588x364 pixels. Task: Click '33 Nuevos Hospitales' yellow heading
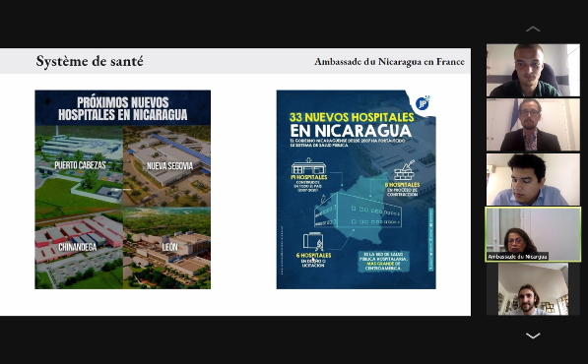pos(352,117)
